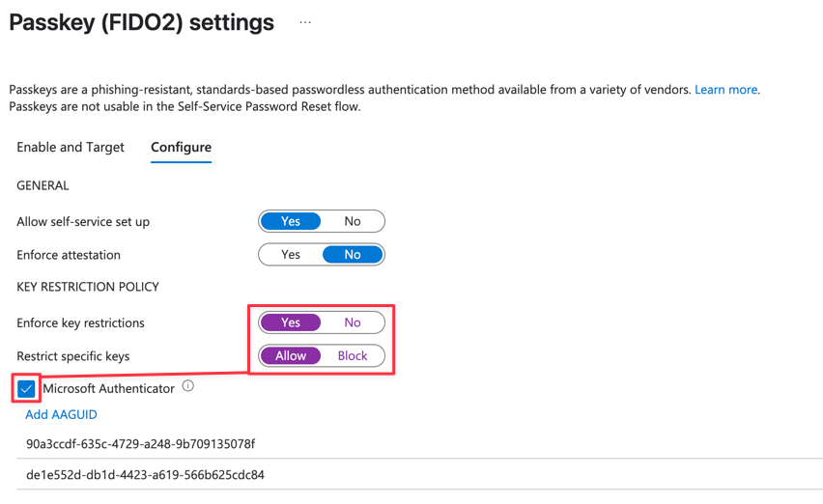Screen dimensions: 823x504
Task: Choose Allow for Restrict specific keys
Action: click(x=291, y=356)
